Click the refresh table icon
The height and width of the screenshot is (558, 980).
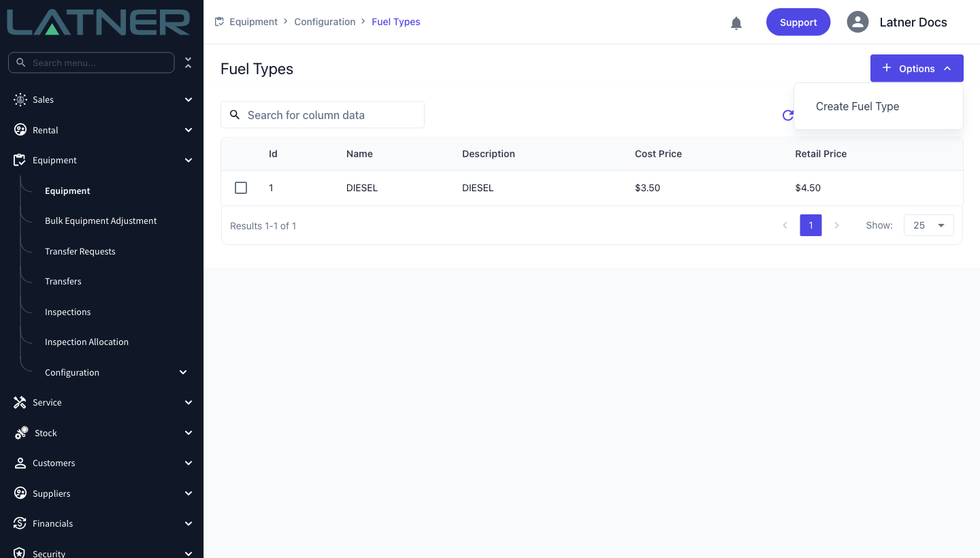pos(788,115)
